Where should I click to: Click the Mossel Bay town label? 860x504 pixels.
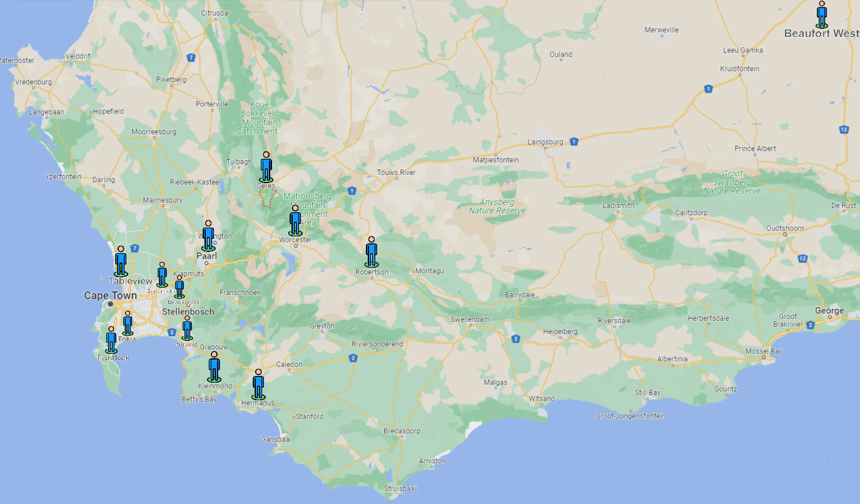click(x=764, y=351)
